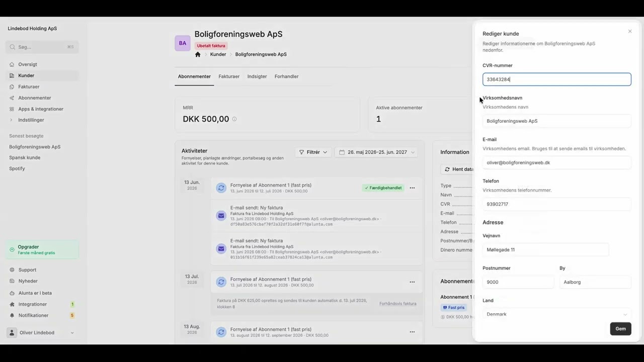Open recently visited Spansk kunde

[25, 157]
